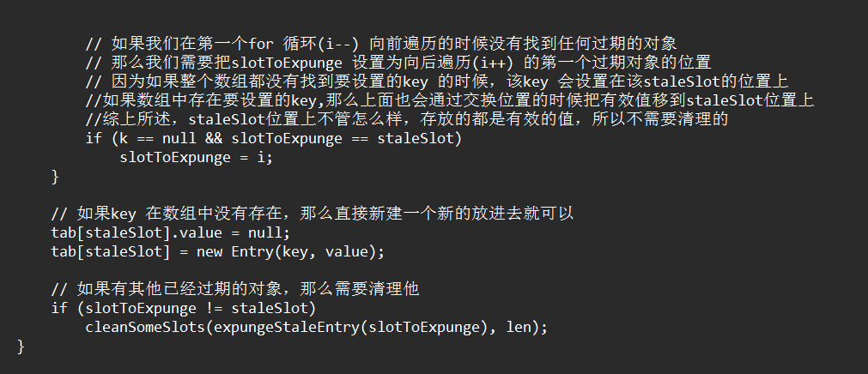Click the comment about 其他已经过期的对象
Screen dimensions: 868x374
(x=234, y=289)
